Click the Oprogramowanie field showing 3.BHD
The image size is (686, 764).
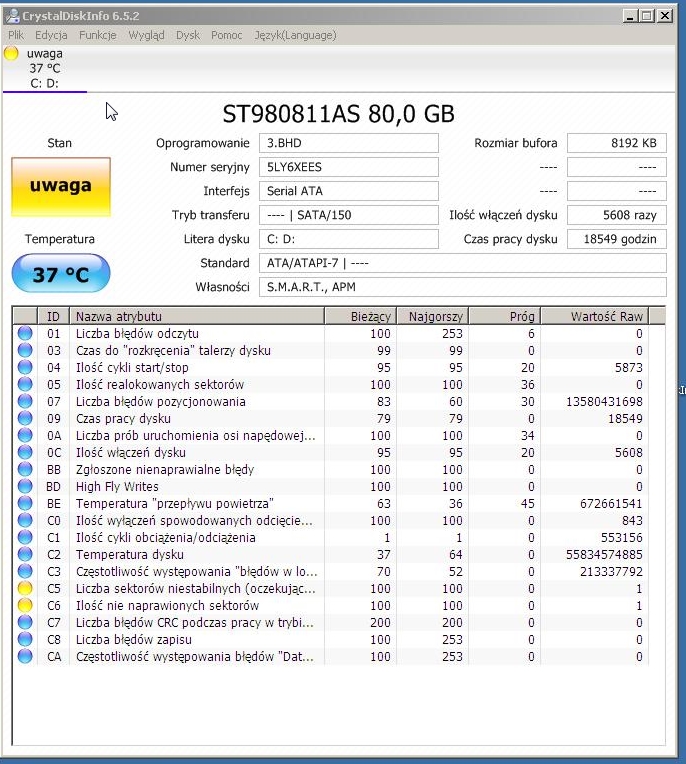(x=349, y=143)
